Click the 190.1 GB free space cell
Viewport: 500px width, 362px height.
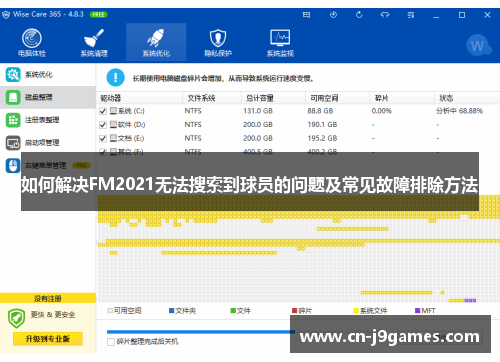[322, 125]
